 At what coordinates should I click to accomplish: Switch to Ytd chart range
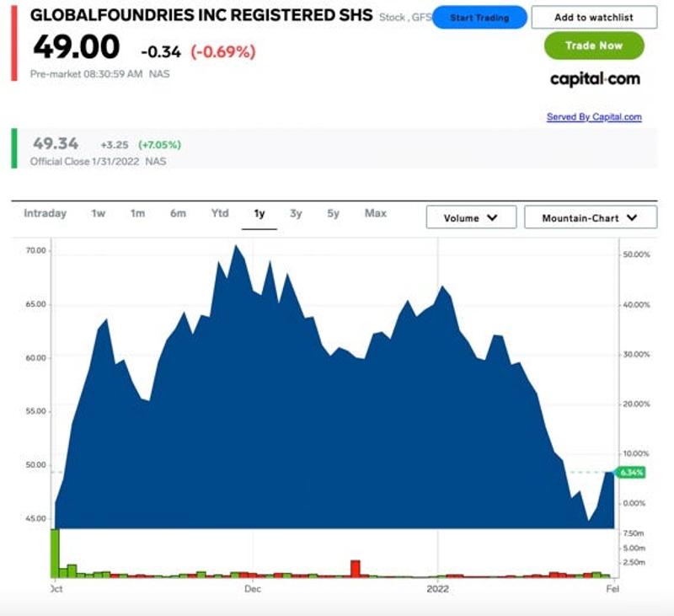pos(220,214)
